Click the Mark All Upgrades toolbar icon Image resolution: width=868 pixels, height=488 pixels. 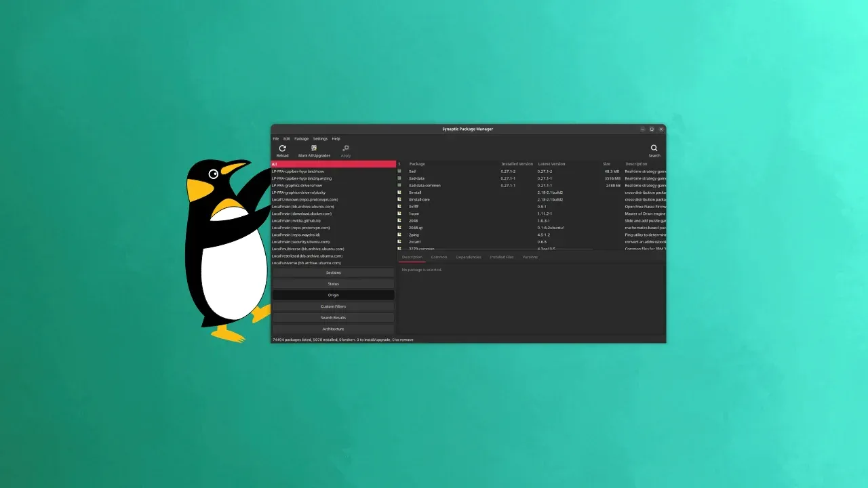(313, 150)
